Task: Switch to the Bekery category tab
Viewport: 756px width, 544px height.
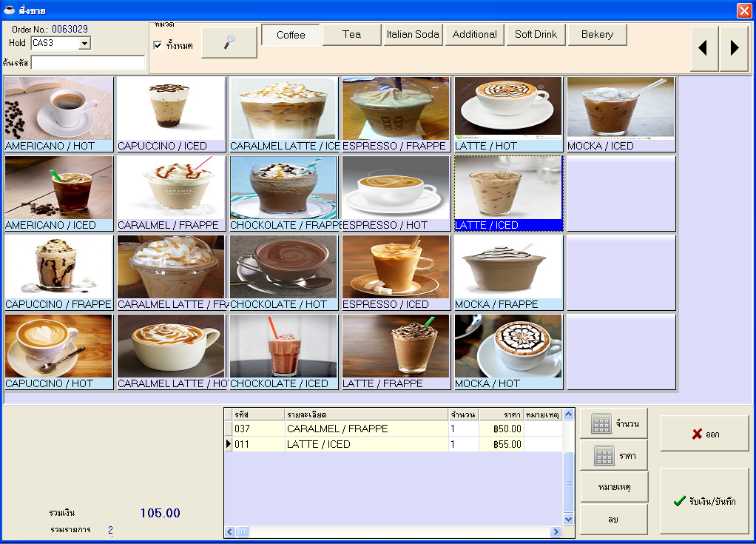Action: [x=598, y=35]
